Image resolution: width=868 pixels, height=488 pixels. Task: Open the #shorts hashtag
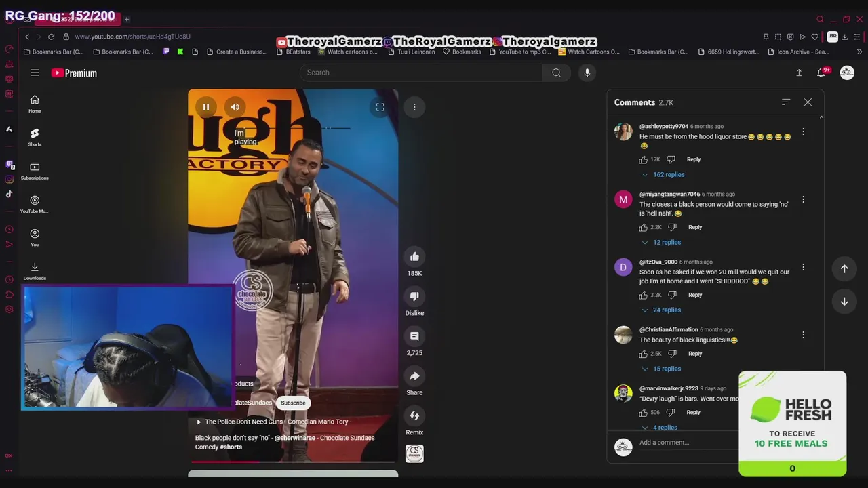pos(231,447)
